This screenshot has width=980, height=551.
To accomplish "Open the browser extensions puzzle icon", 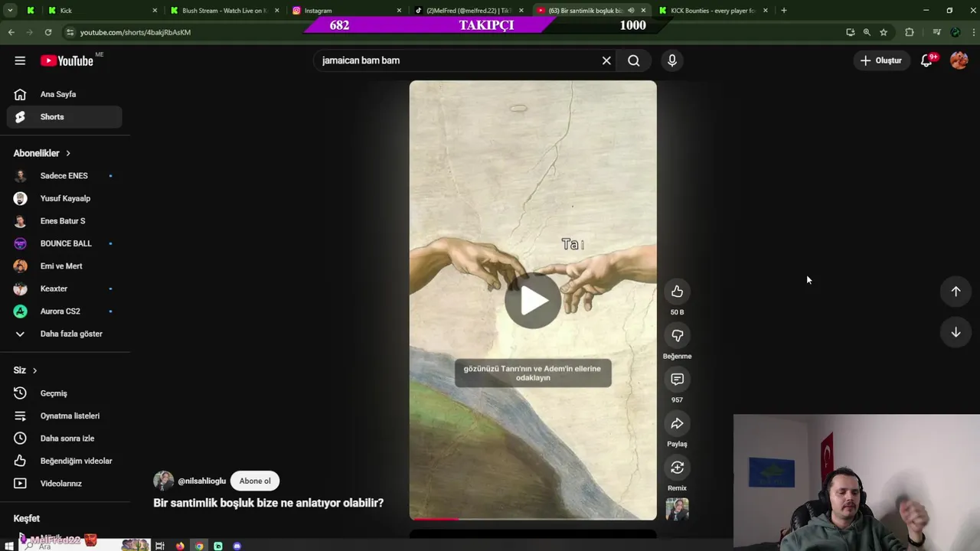I will (x=910, y=32).
